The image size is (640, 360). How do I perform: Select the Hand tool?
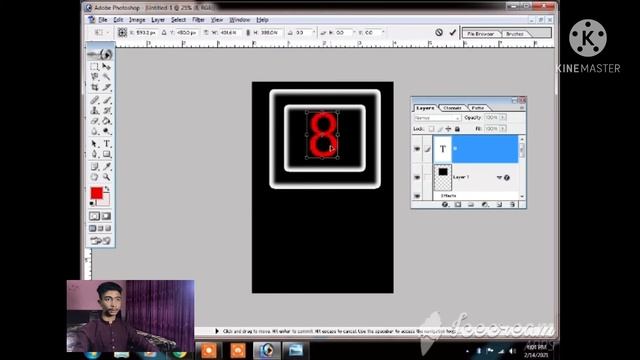tap(94, 177)
